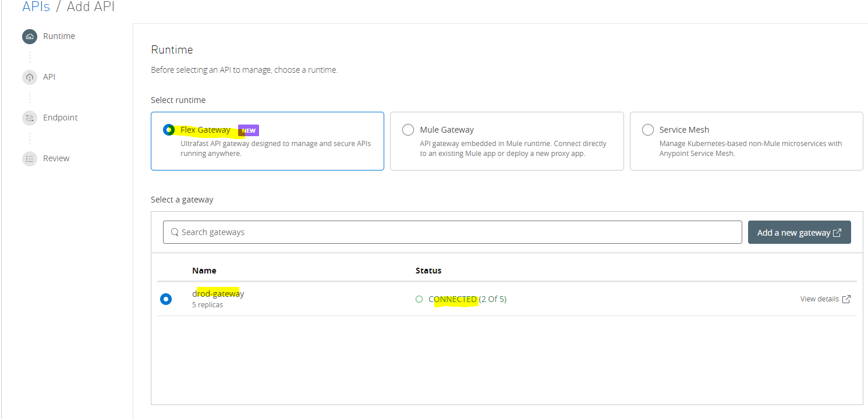Click the Endpoint step icon

29,118
